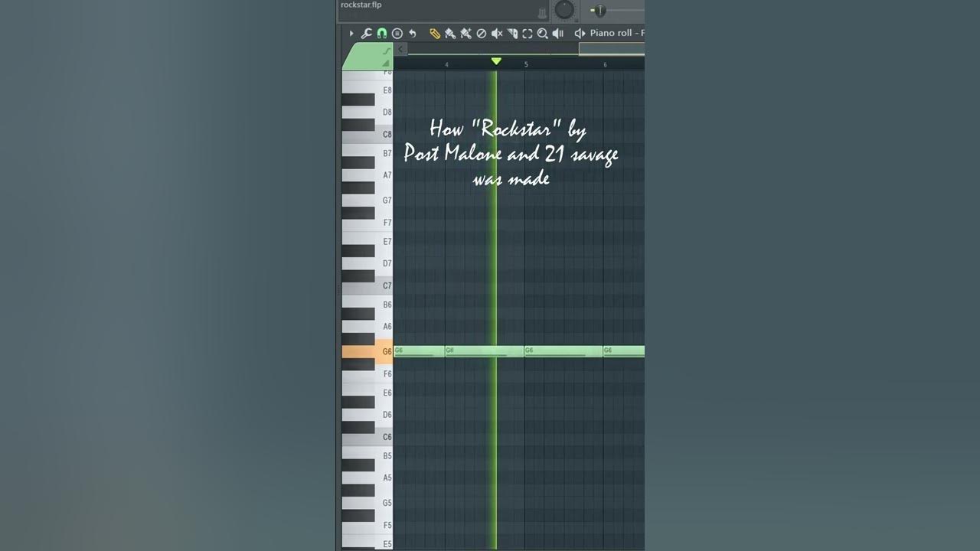
Task: Play the G5 piano key
Action: click(x=367, y=504)
